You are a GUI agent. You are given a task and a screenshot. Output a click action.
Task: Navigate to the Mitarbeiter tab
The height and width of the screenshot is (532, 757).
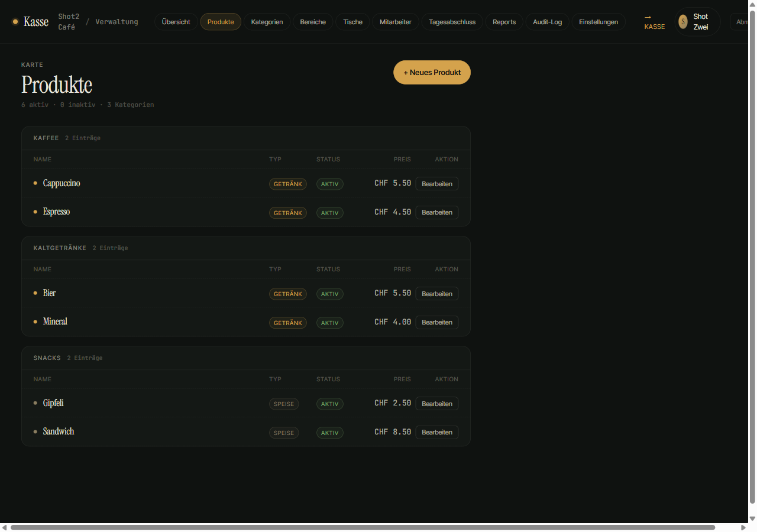click(396, 22)
